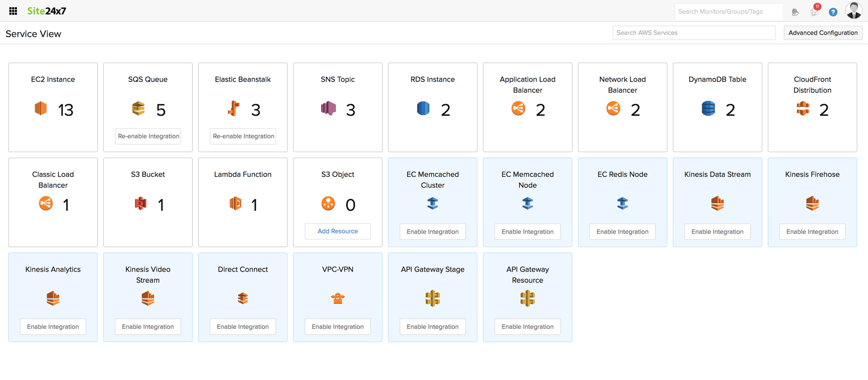Enable Integration for Direct Connect
Screen dimensions: 868x380
tap(242, 327)
